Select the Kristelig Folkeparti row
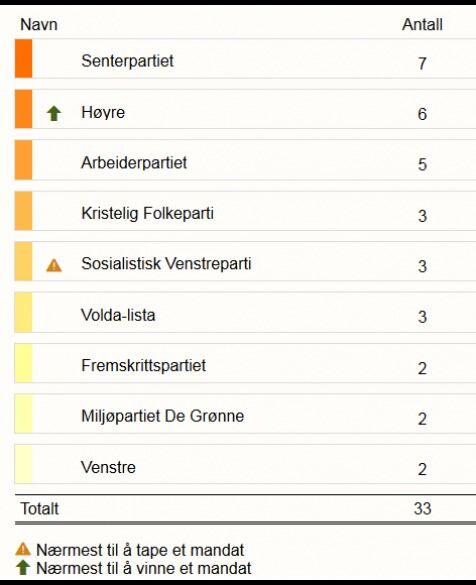Screen dimensions: 476x585 [245, 211]
